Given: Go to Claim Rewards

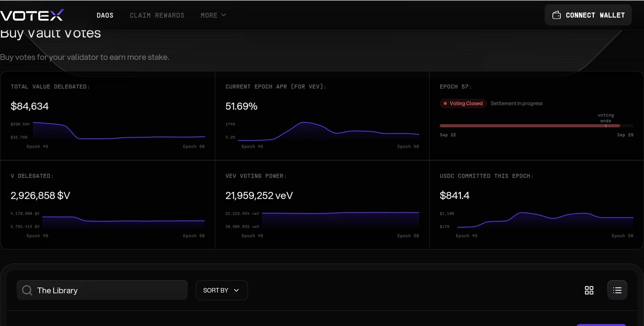Looking at the screenshot, I should pos(157,15).
